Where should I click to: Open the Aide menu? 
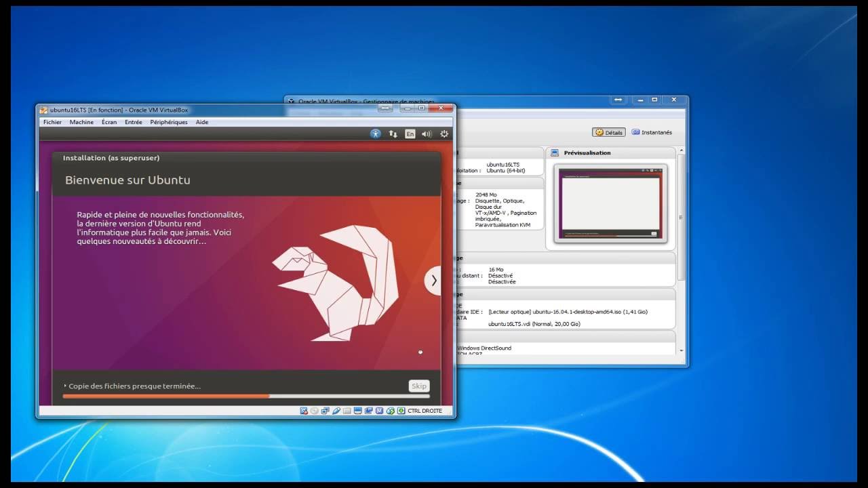click(202, 122)
